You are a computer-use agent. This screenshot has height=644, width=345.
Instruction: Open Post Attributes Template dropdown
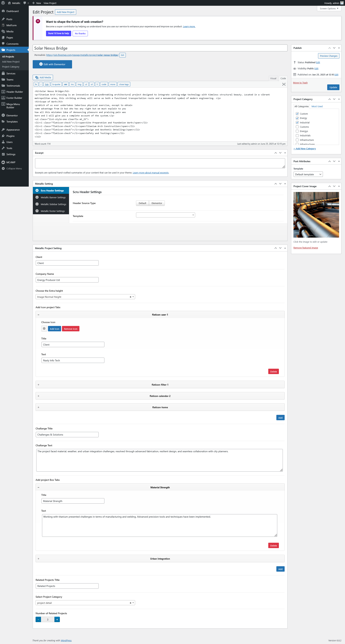pyautogui.click(x=308, y=175)
